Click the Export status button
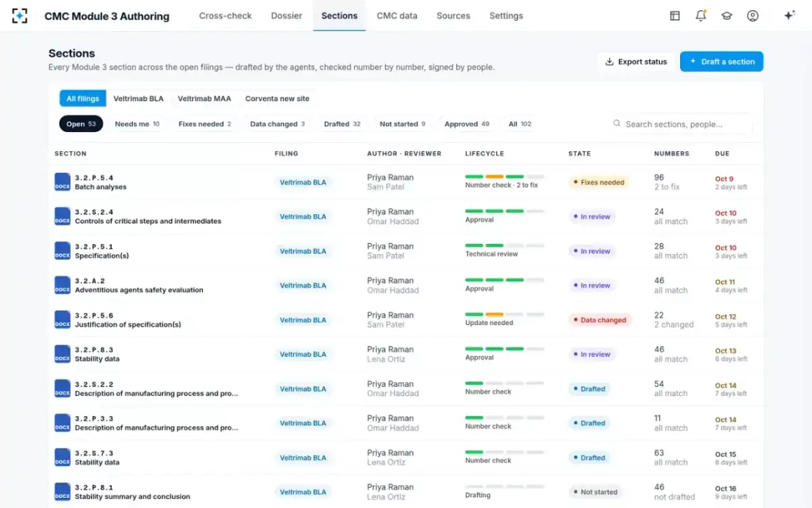The image size is (812, 508). 636,62
